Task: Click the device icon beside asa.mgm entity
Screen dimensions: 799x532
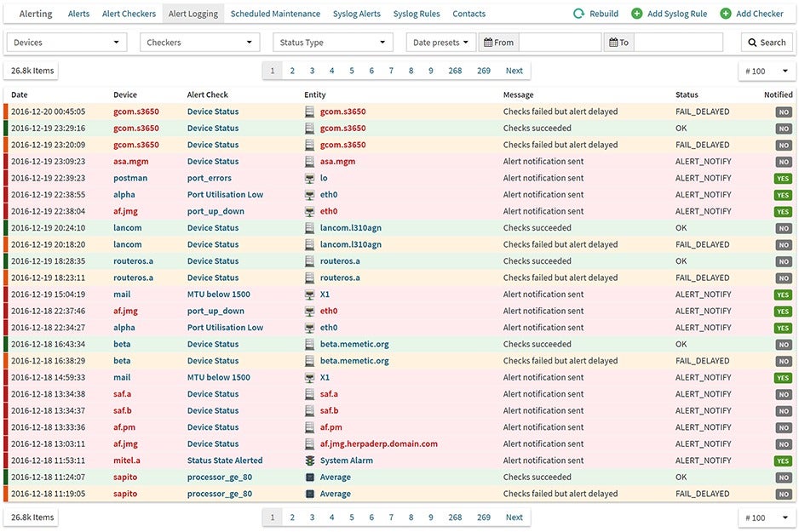Action: [x=309, y=162]
